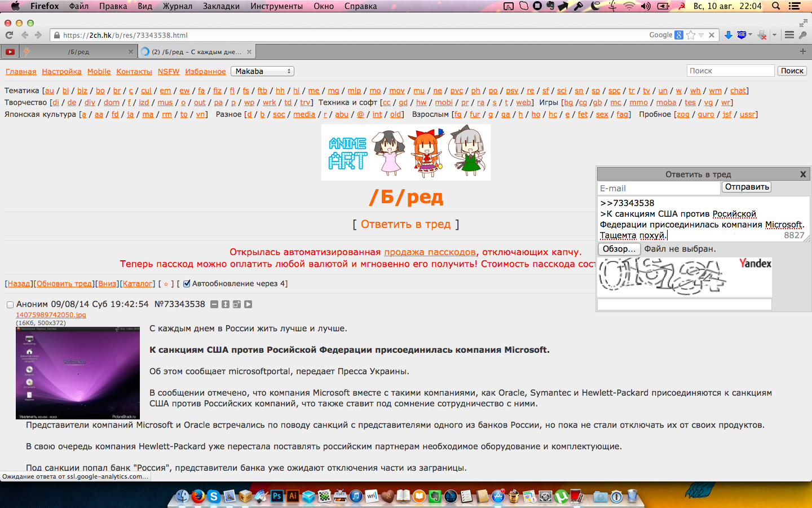Screen dimensions: 812x508
Task: Click the E-mail input field
Action: pos(659,189)
